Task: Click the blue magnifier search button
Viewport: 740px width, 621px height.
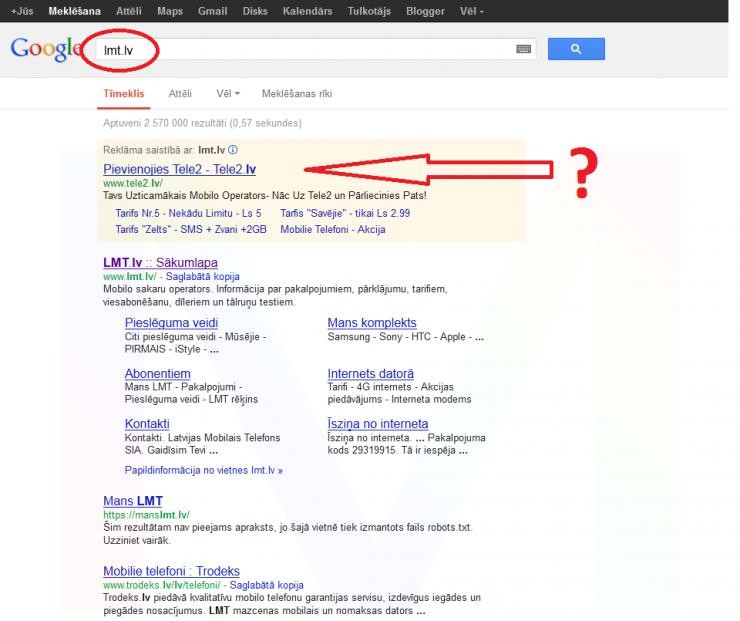Action: [576, 48]
